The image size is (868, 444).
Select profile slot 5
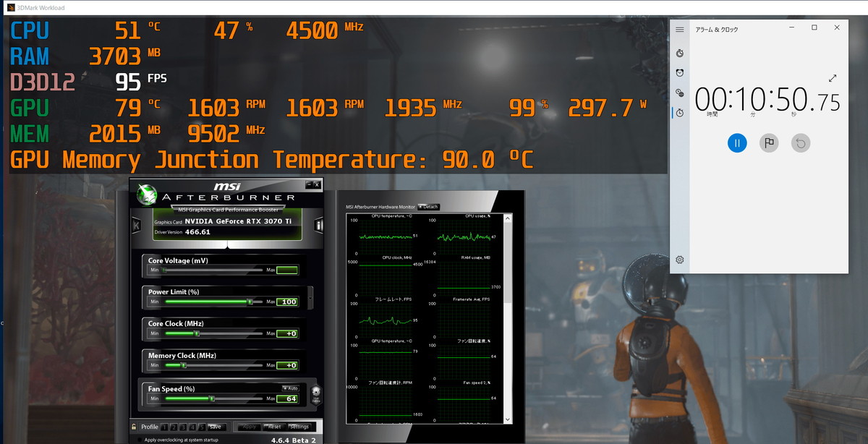[x=202, y=427]
